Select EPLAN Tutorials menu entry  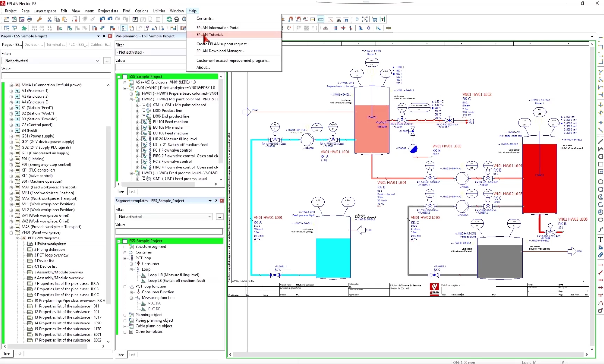[234, 35]
